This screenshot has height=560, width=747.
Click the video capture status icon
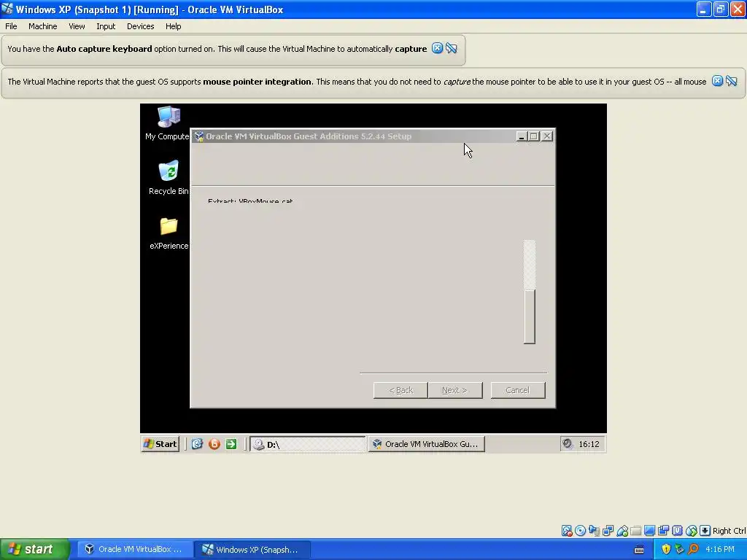(663, 531)
